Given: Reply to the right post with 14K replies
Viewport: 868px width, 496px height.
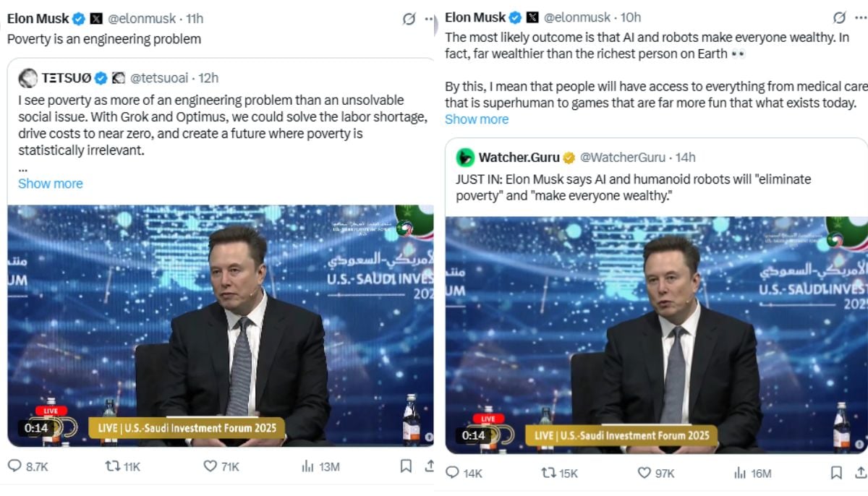Looking at the screenshot, I should [453, 473].
